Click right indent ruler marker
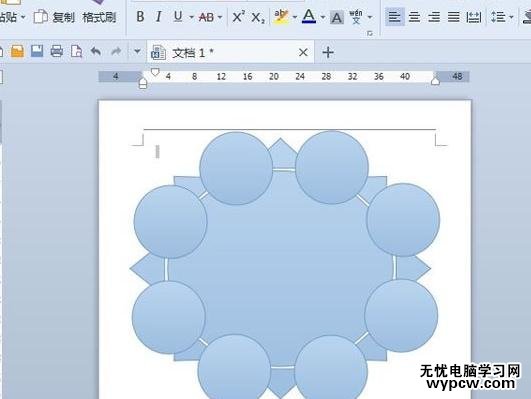The width and height of the screenshot is (531, 399). click(435, 81)
